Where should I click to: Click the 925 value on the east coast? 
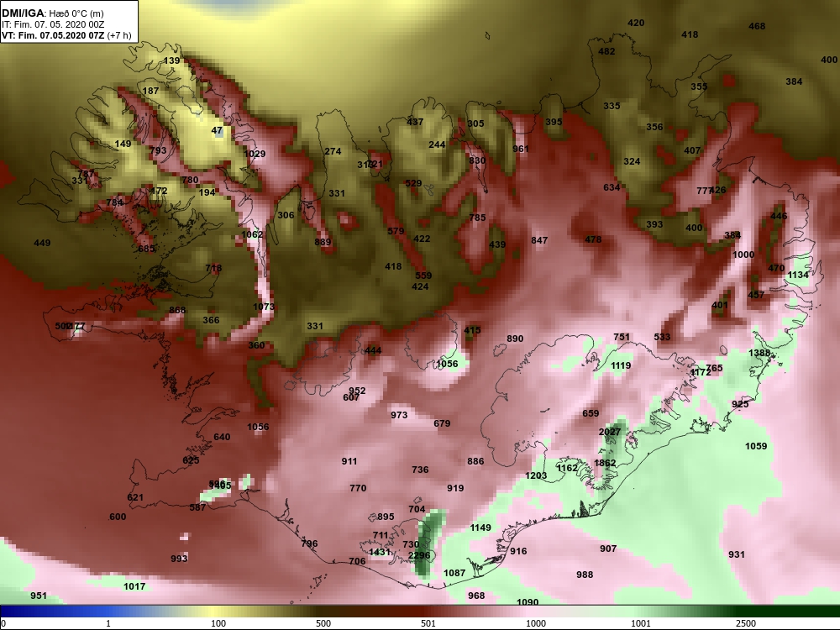[x=740, y=404]
